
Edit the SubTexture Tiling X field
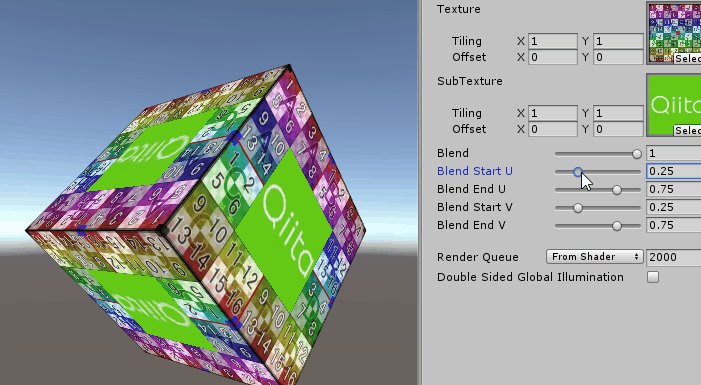(x=553, y=113)
